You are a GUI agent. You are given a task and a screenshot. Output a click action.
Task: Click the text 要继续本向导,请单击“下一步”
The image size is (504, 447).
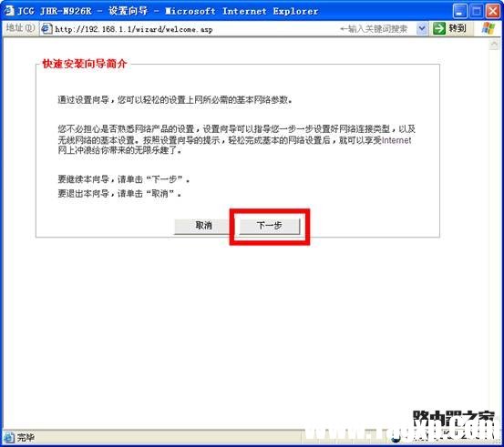pos(123,179)
